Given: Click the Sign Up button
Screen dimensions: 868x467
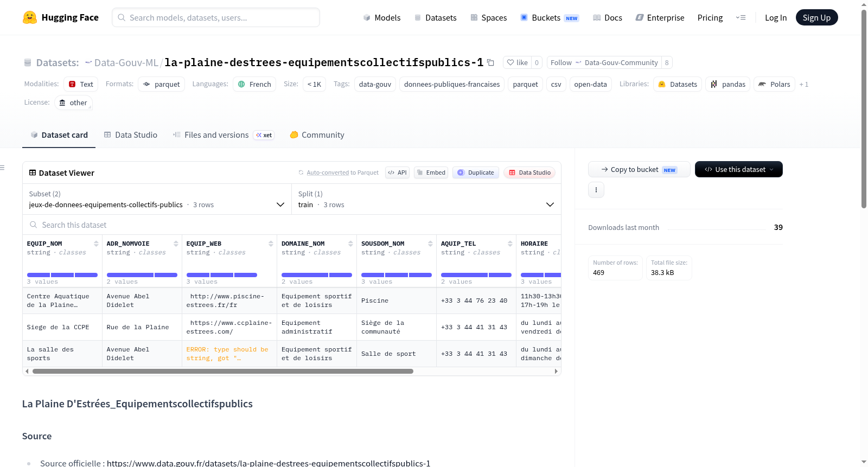Looking at the screenshot, I should pos(817,17).
